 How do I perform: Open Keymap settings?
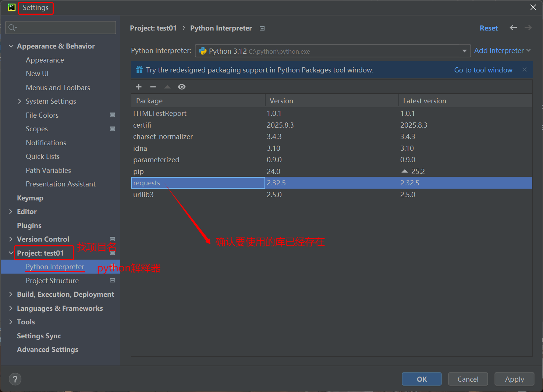[30, 198]
